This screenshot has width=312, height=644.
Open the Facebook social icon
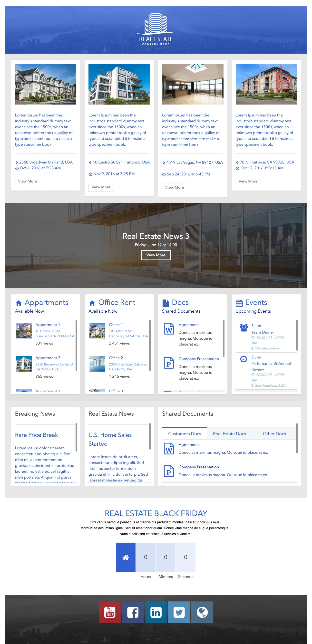[133, 612]
